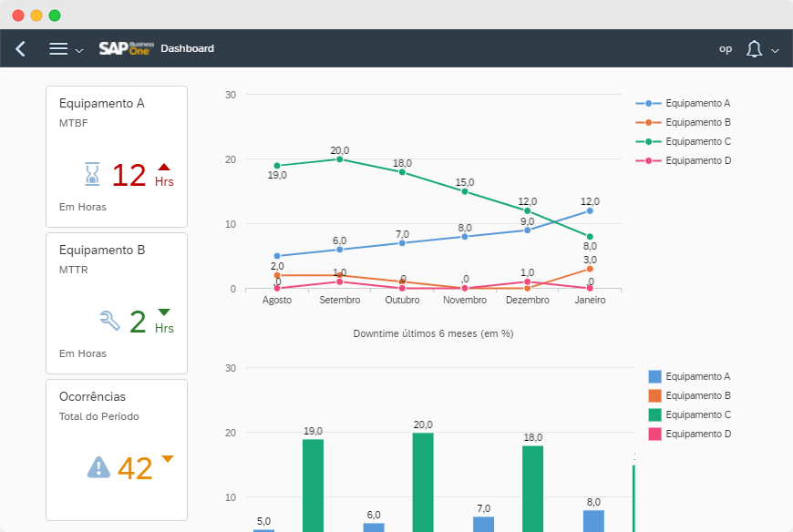Click the Novembro axis label
Image resolution: width=793 pixels, height=532 pixels.
(465, 300)
